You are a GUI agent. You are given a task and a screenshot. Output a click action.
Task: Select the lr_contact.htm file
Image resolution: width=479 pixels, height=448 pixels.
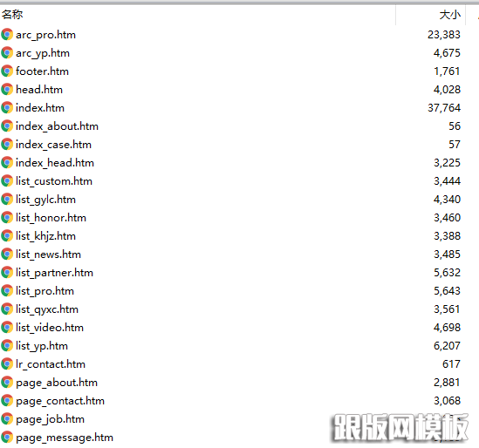51,364
